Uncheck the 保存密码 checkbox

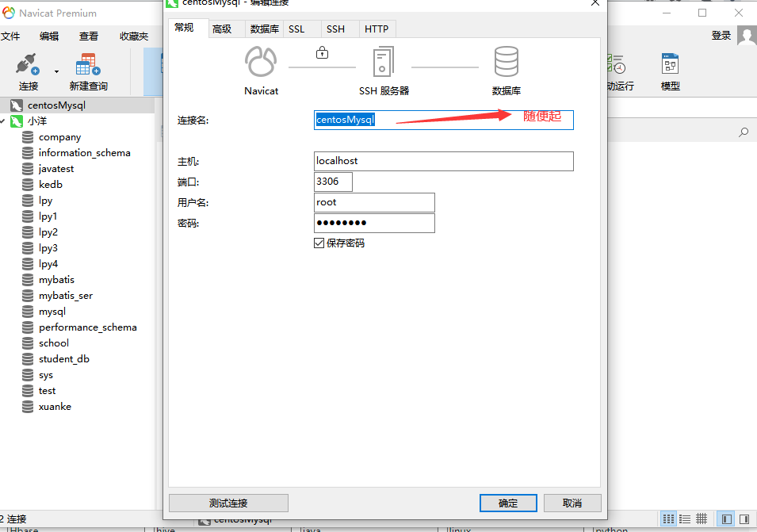pos(319,243)
